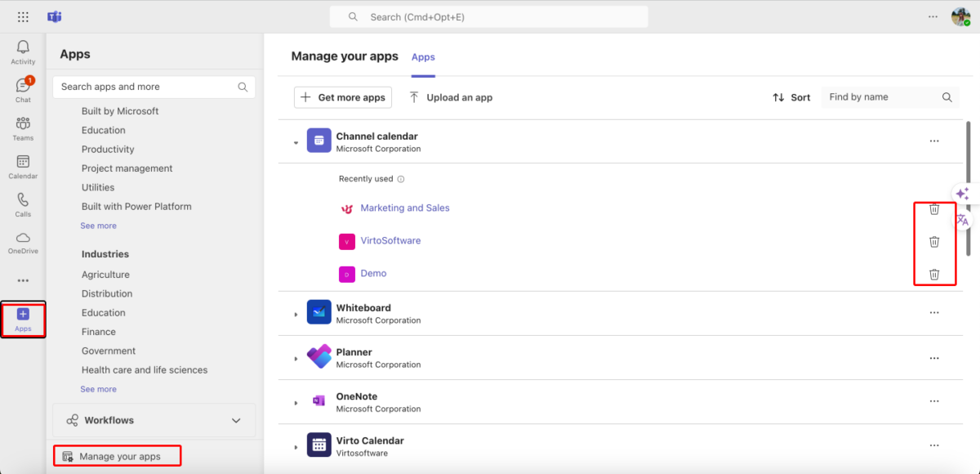Select the Teams icon in the sidebar
The image size is (980, 474).
pos(23,127)
